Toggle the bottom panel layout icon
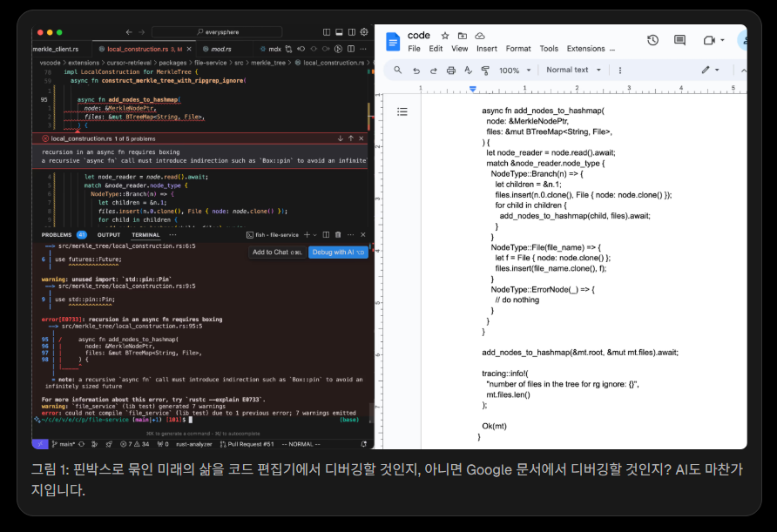This screenshot has width=777, height=532. pyautogui.click(x=339, y=32)
